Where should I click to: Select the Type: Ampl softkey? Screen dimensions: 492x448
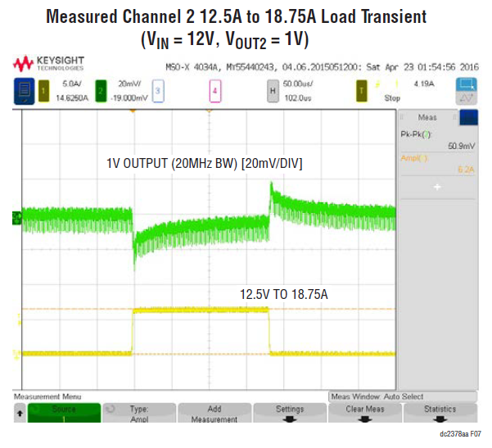(x=139, y=414)
